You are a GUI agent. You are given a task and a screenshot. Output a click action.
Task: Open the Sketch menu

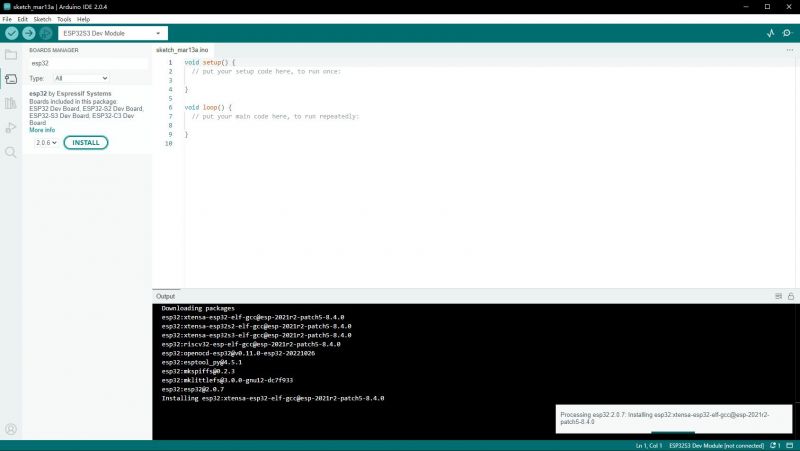(x=42, y=19)
